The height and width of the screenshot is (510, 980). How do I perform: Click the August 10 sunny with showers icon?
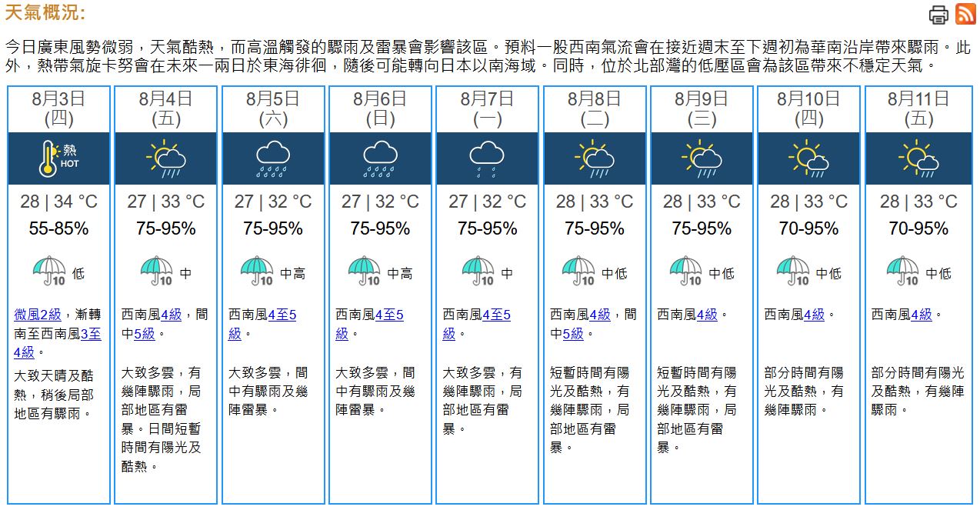pos(808,158)
